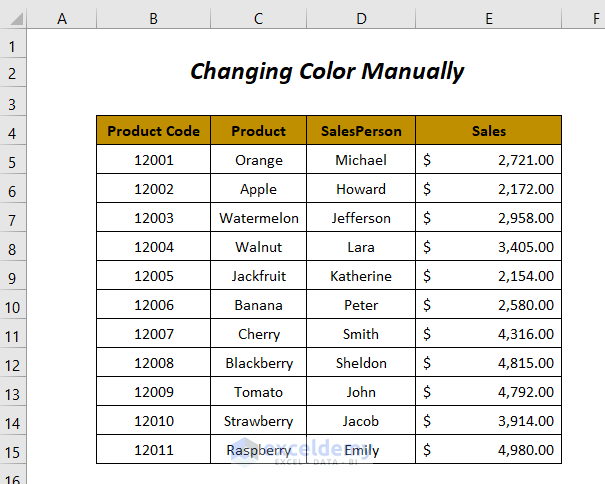The image size is (605, 484).
Task: Click cell containing 12011
Action: [154, 449]
